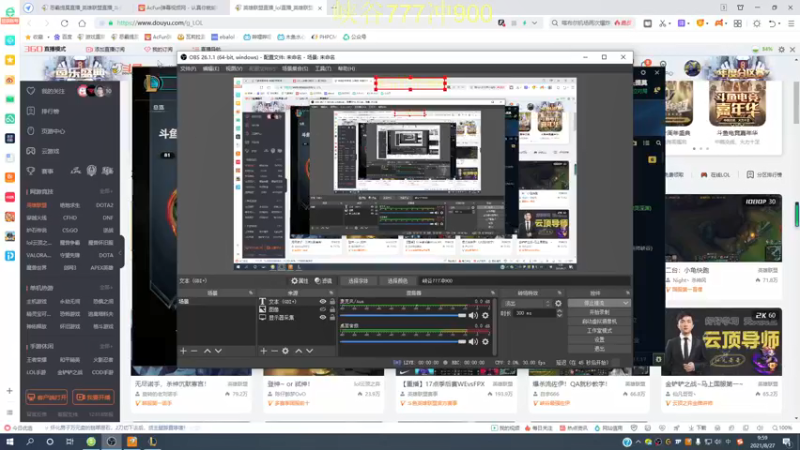Remove the selected scene with minus icon
The height and width of the screenshot is (450, 800).
click(x=194, y=351)
